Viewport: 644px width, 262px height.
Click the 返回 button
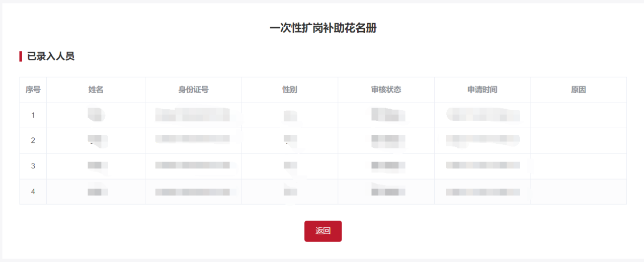click(x=323, y=231)
